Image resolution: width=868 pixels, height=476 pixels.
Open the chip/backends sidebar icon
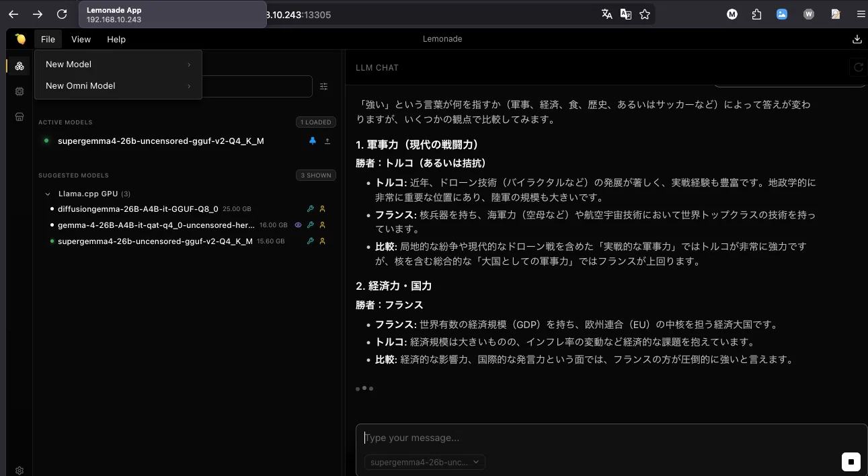(19, 91)
